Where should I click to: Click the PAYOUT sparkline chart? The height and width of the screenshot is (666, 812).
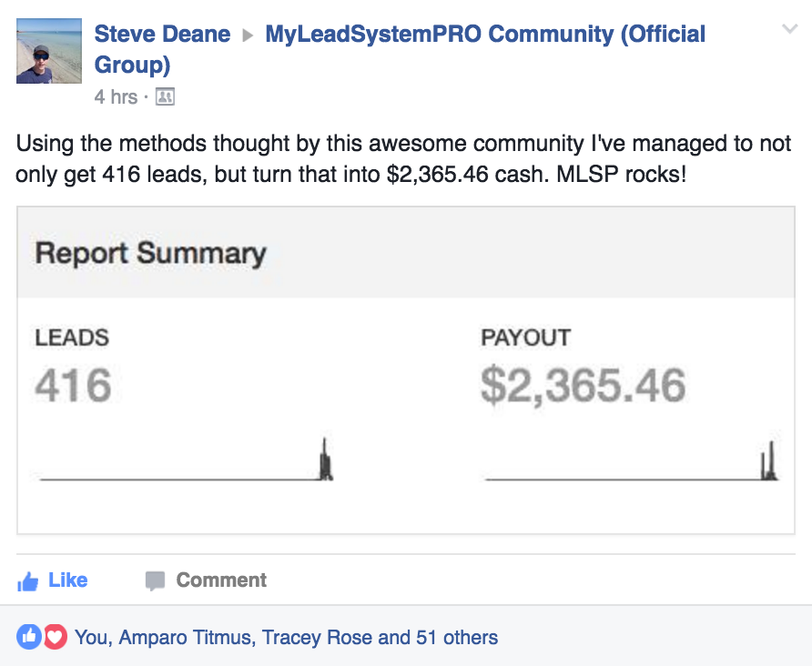632,460
